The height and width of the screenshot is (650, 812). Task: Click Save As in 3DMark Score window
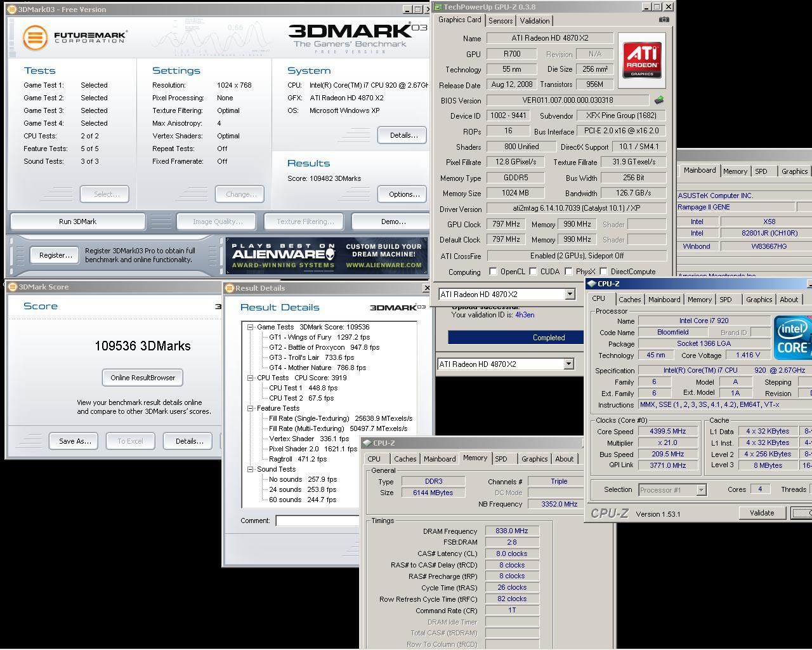75,441
